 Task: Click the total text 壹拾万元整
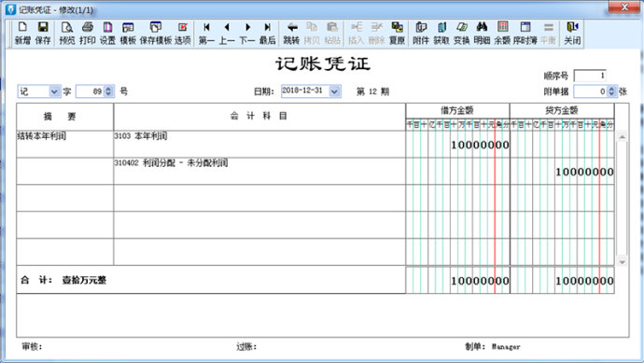point(84,280)
